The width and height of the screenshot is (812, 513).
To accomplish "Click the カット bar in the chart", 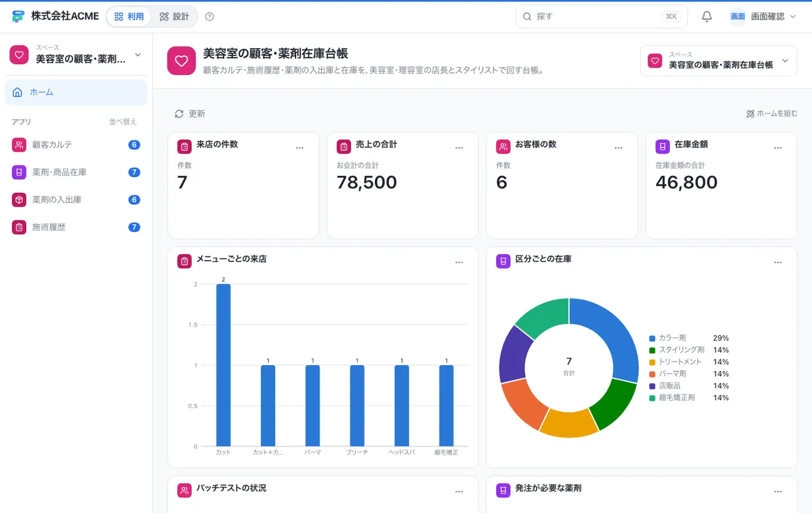I will tap(223, 365).
